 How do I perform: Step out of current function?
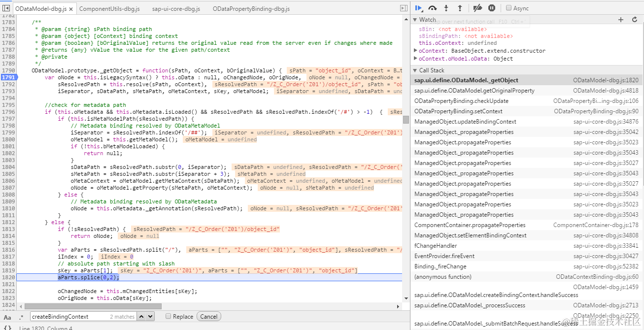pyautogui.click(x=460, y=8)
